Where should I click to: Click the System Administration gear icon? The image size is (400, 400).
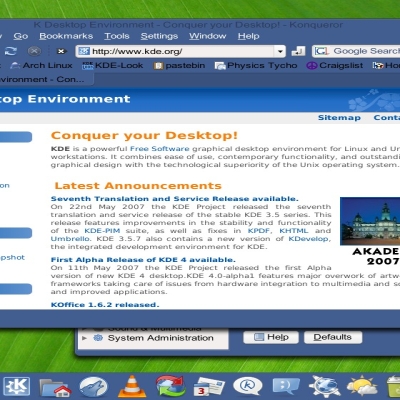pyautogui.click(x=98, y=338)
